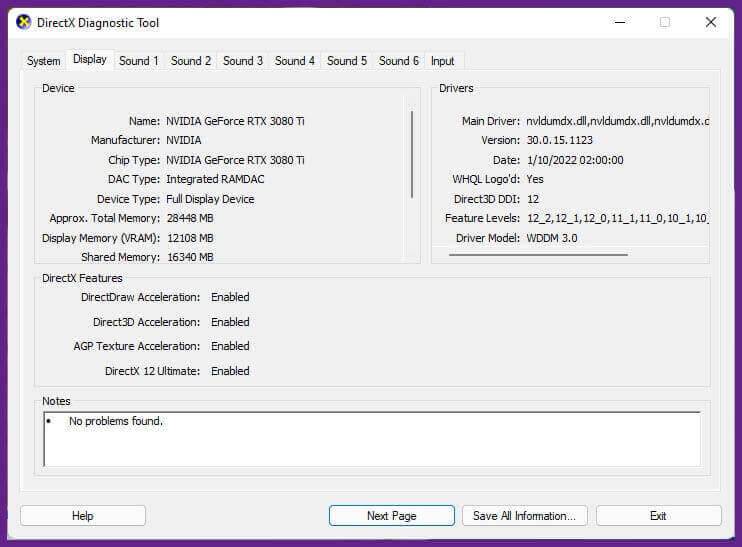742x547 pixels.
Task: Click the Integrated RAMDAC value
Action: [x=215, y=179]
